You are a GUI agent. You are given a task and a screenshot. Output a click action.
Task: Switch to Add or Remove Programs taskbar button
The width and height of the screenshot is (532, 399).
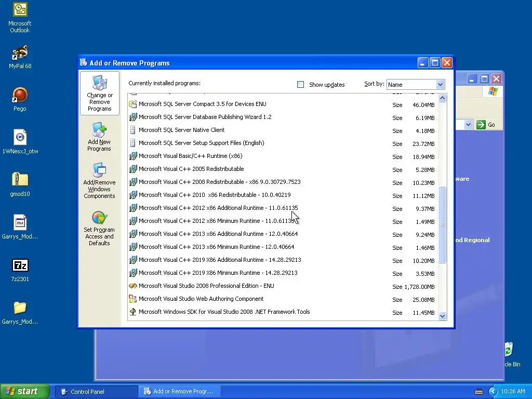click(x=179, y=392)
